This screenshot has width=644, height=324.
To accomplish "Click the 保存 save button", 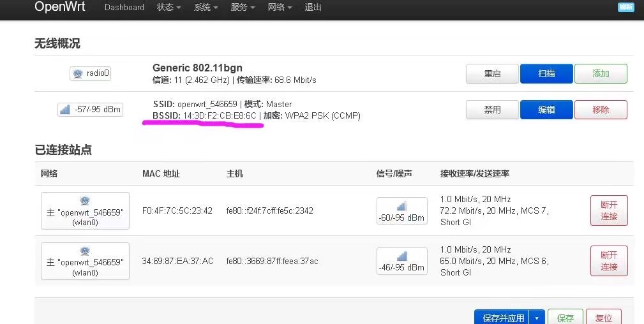I will (x=565, y=318).
